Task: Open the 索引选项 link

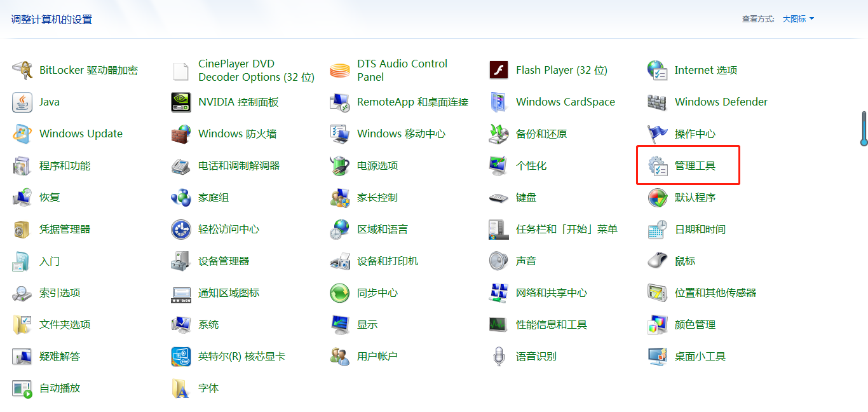Action: (60, 292)
